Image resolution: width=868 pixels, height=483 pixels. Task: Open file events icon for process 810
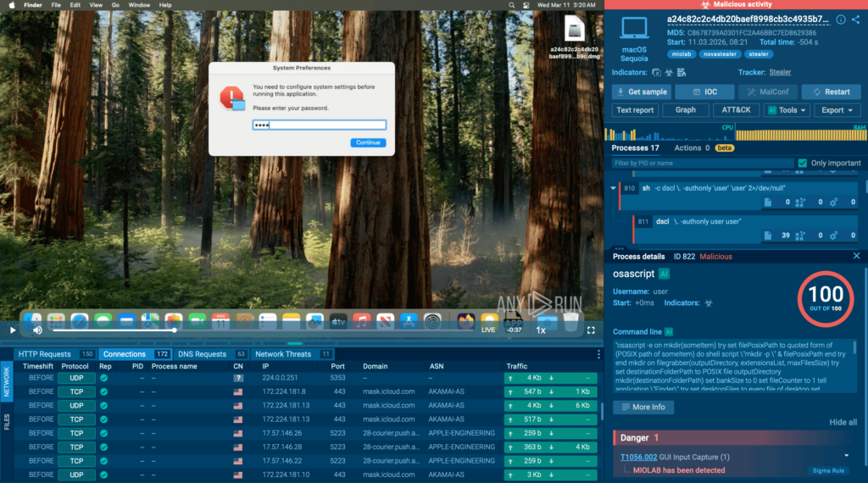768,203
